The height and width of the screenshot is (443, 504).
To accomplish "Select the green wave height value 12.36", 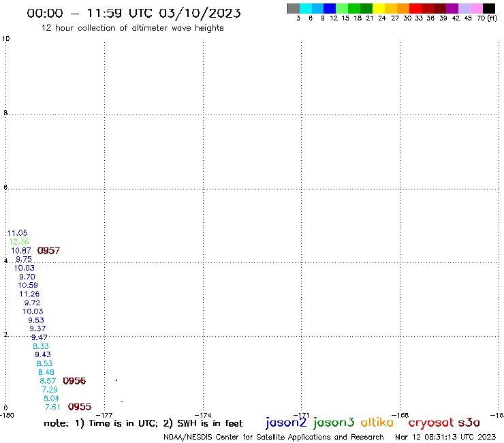I will click(19, 242).
